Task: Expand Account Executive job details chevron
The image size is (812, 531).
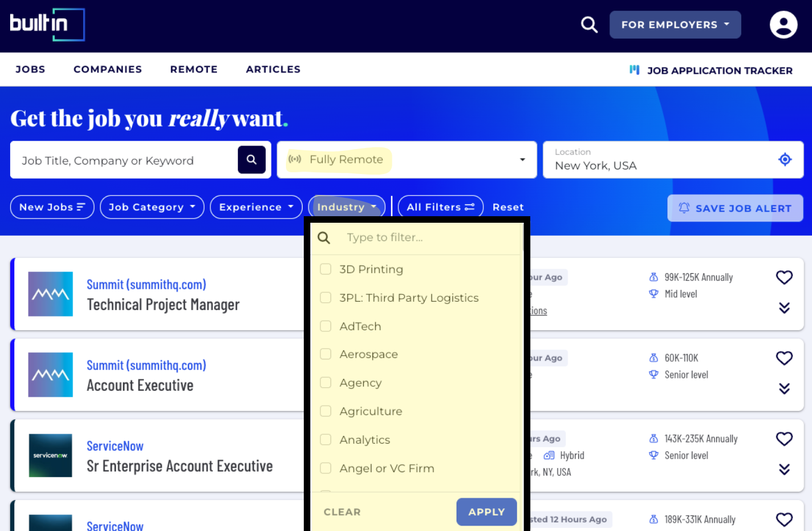Action: (x=784, y=388)
